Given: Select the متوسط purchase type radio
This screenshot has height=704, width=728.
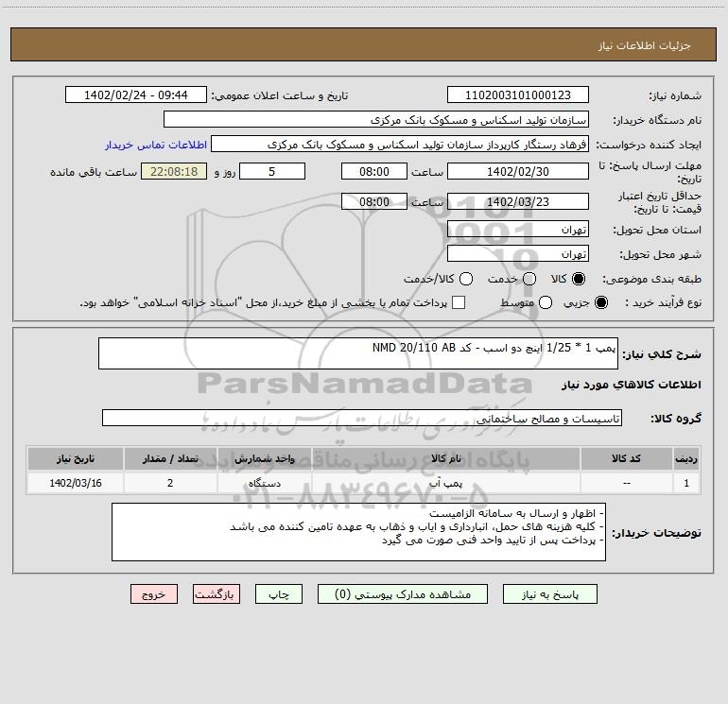Looking at the screenshot, I should click(x=546, y=302).
